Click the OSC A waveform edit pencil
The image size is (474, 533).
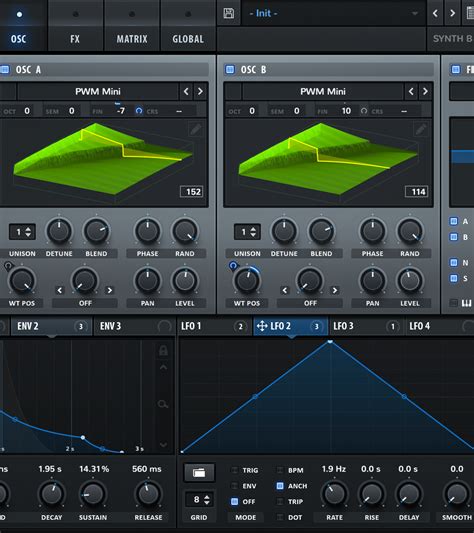pyautogui.click(x=196, y=130)
